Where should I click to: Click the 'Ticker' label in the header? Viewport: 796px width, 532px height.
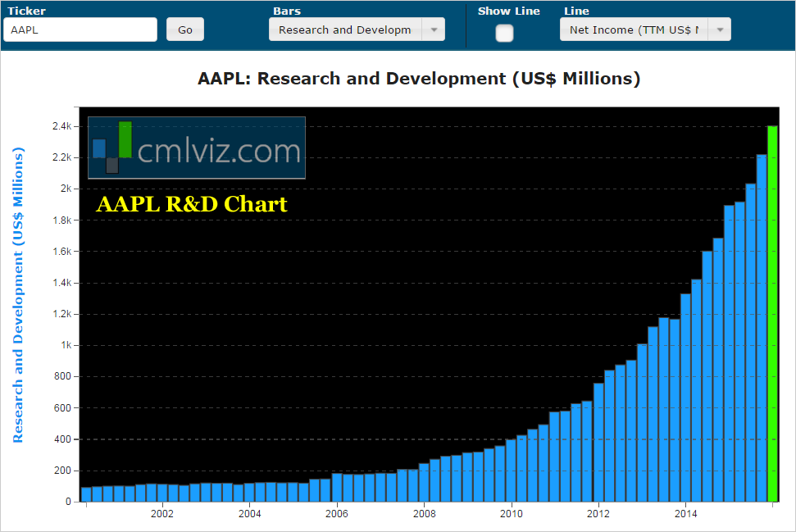[26, 11]
